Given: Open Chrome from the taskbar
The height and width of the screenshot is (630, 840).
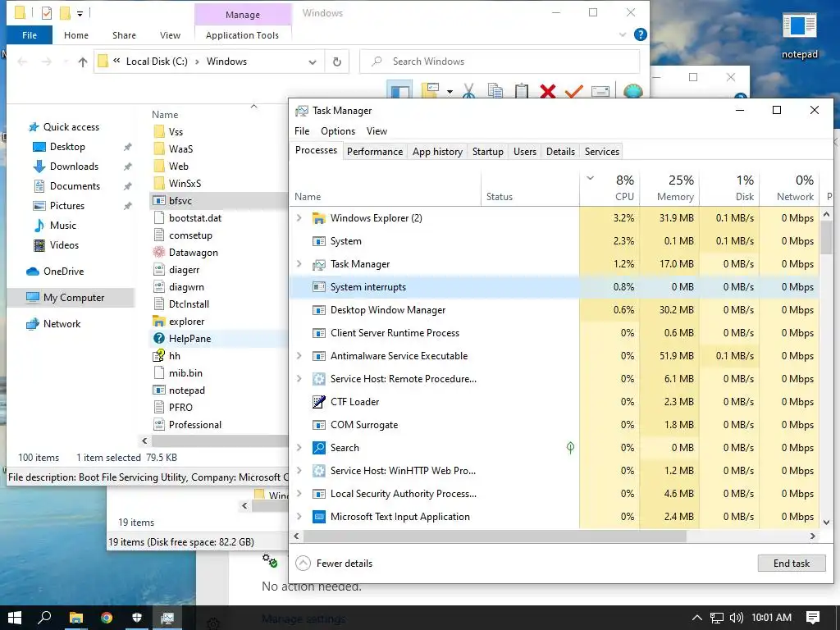Looking at the screenshot, I should point(107,618).
